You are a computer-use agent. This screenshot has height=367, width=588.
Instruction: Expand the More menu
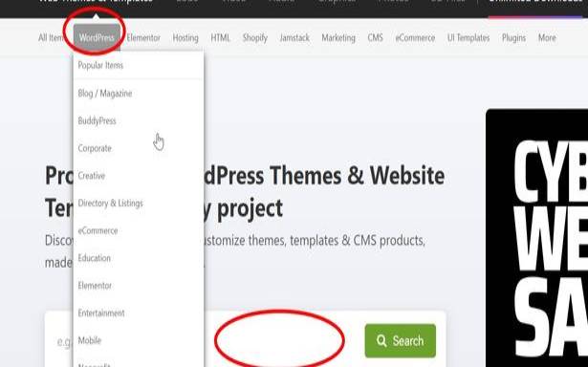pos(547,38)
